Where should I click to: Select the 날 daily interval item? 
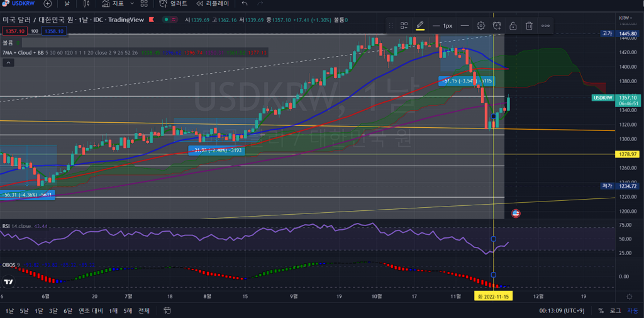(67, 3)
